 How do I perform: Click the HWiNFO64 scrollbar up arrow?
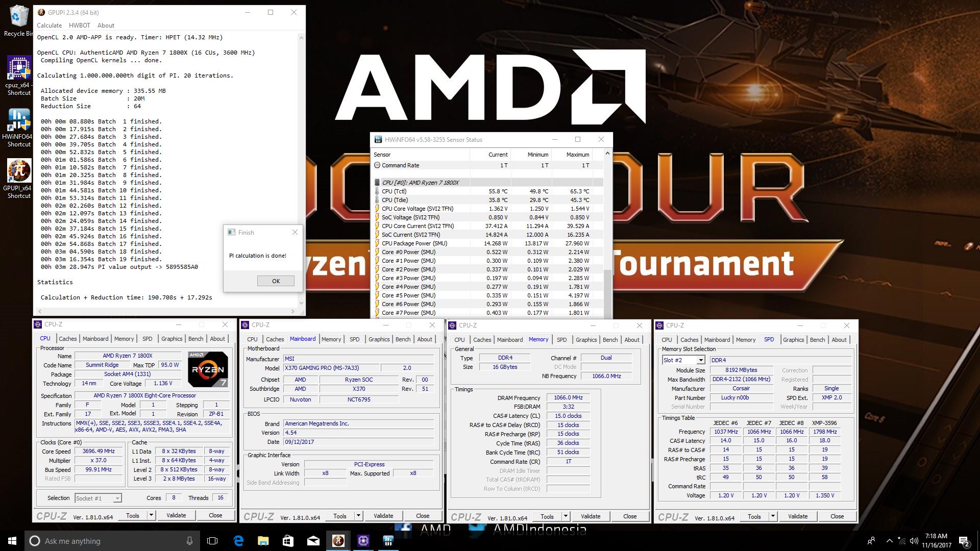[607, 154]
